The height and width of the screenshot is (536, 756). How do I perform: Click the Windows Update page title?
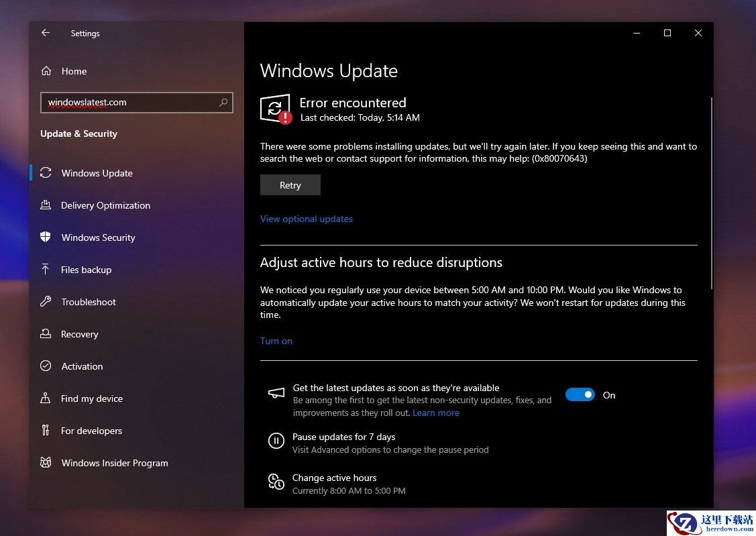coord(329,71)
